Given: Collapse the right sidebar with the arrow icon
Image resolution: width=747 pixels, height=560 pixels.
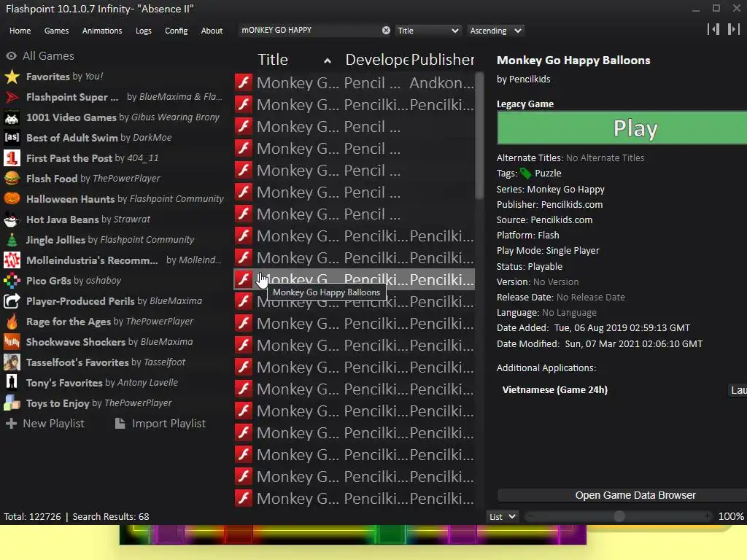Looking at the screenshot, I should pyautogui.click(x=733, y=29).
